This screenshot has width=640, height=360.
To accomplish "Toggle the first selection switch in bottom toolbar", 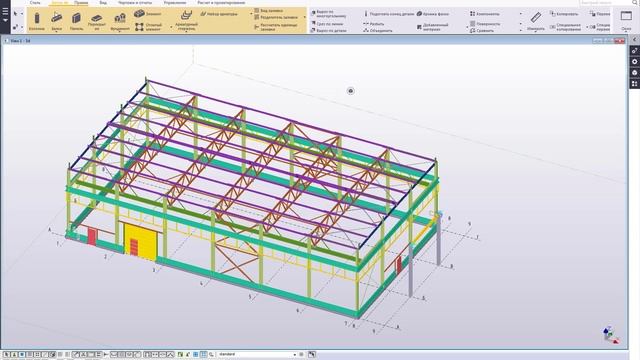I will point(7,355).
